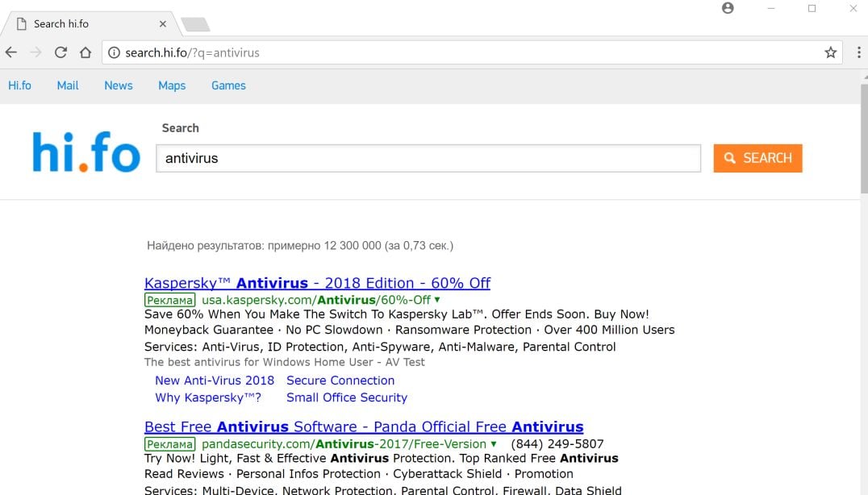Follow the Secure Connection sitelink
Screen dimensions: 868x495
coord(340,381)
